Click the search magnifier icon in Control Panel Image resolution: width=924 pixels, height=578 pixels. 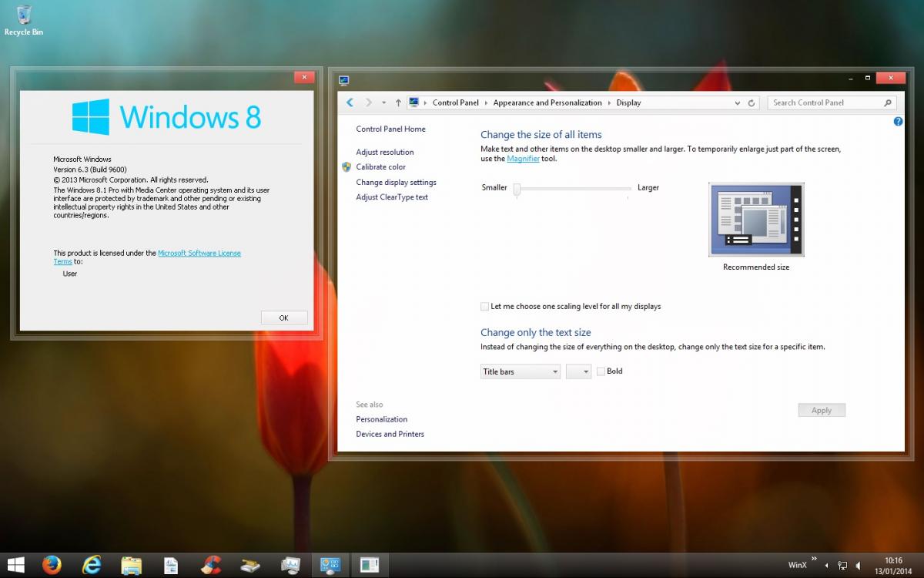coord(888,102)
